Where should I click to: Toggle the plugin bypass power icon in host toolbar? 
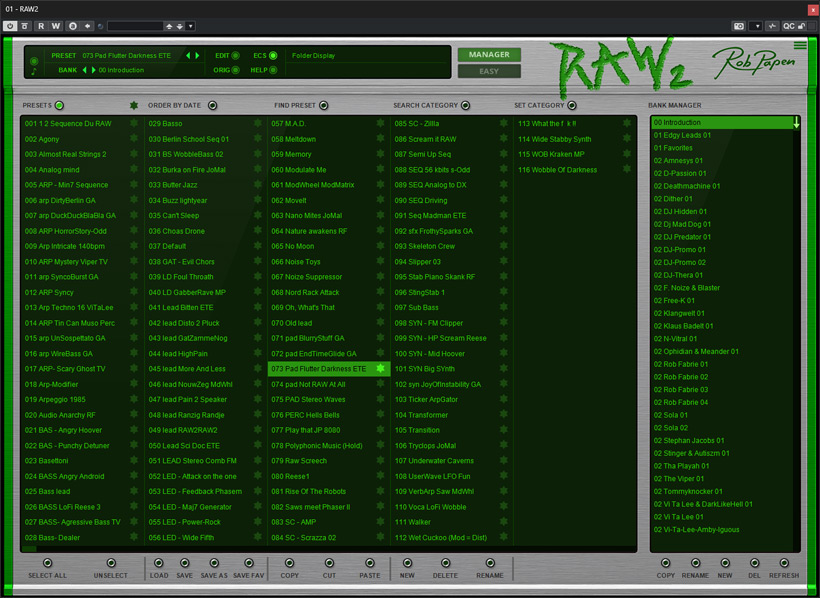point(10,26)
